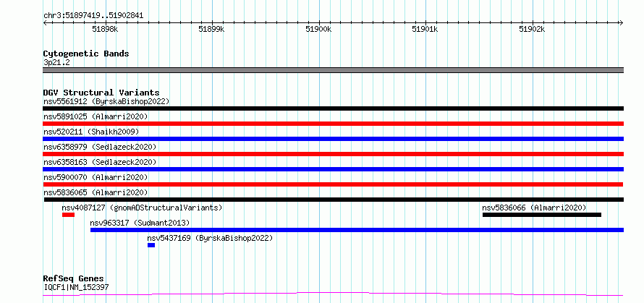Click the tiny blue bar for nsv5437169
This screenshot has height=303, width=644.
(151, 245)
